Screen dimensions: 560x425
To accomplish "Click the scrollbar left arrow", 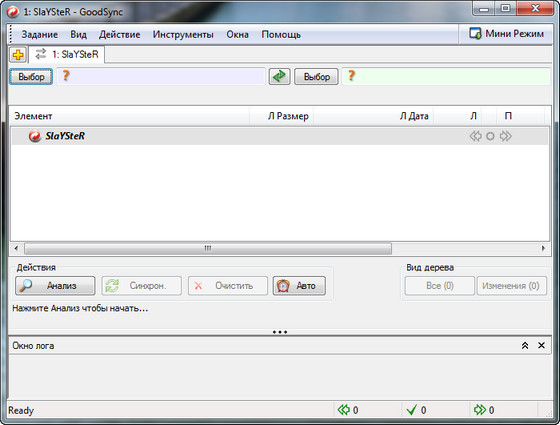I will click(x=16, y=248).
